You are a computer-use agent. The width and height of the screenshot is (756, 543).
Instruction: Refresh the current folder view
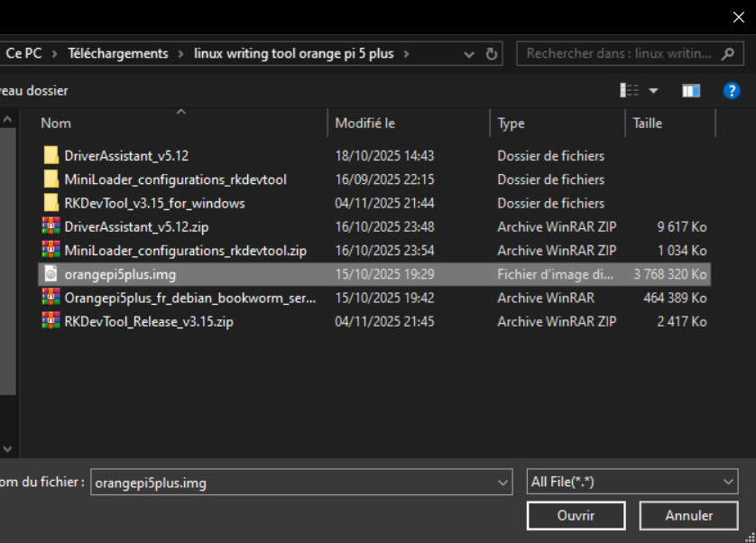coord(492,53)
